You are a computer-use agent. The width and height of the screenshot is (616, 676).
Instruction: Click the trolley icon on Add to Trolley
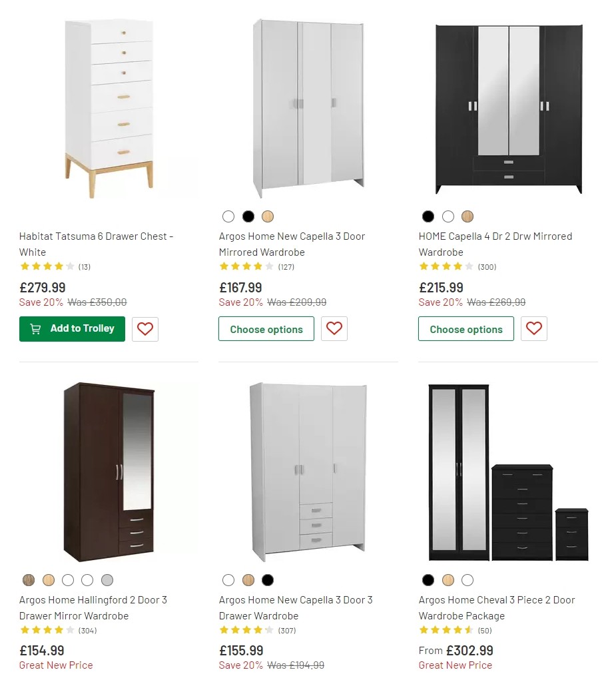click(x=35, y=328)
